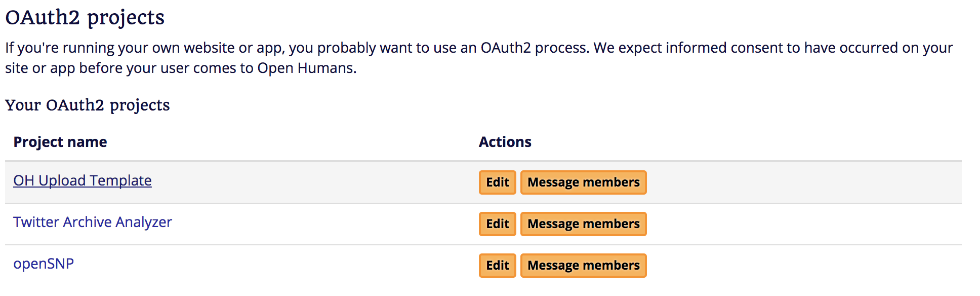Edit the Twitter Archive Analyzer project
This screenshot has width=980, height=296.
[x=498, y=224]
